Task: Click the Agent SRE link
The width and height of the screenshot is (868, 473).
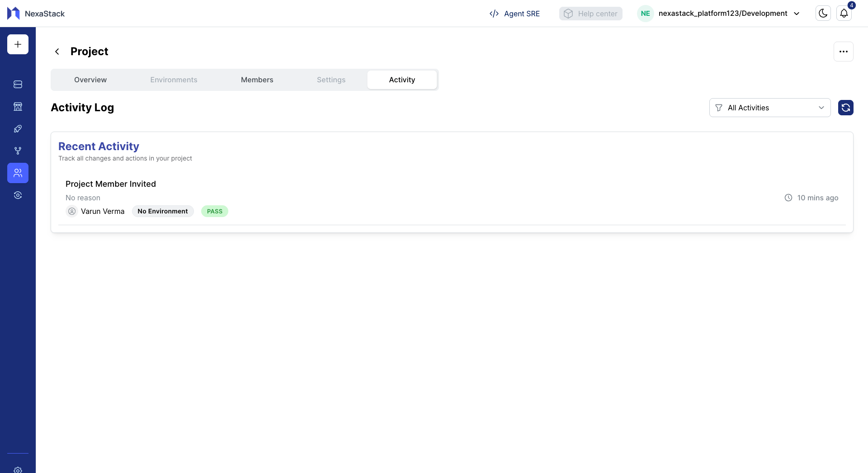Action: click(x=514, y=14)
